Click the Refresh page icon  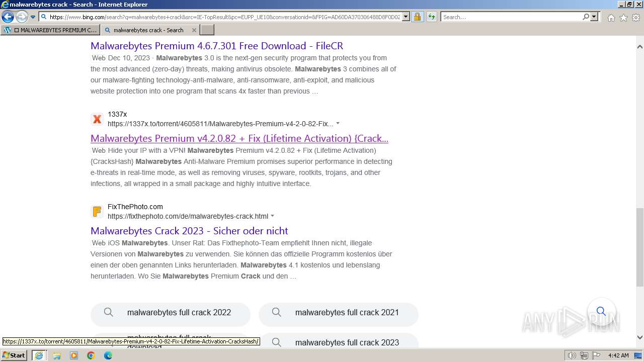pos(431,17)
